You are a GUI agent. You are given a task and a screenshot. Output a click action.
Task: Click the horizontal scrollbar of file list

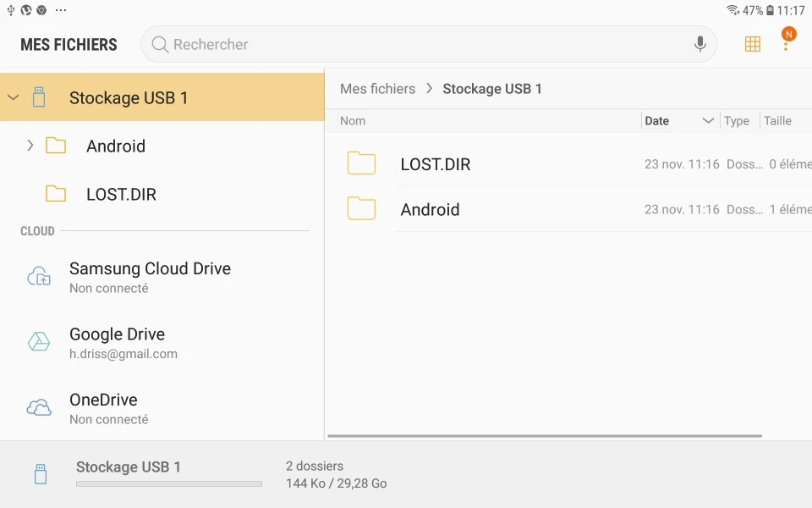pos(545,436)
